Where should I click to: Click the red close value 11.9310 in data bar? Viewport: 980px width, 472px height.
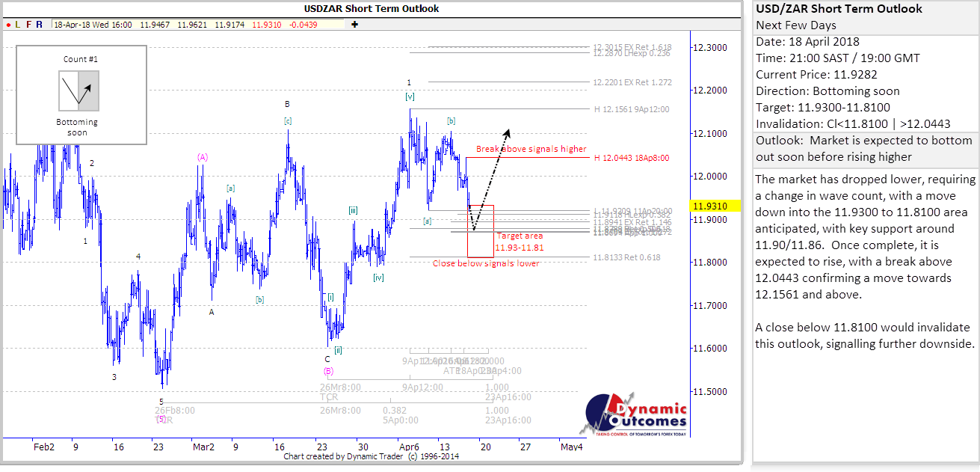pyautogui.click(x=267, y=25)
